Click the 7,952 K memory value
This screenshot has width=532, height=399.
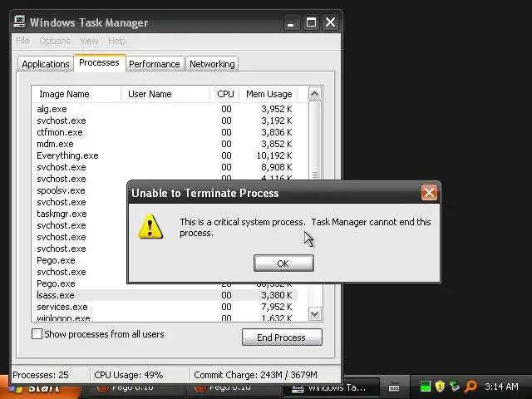277,307
